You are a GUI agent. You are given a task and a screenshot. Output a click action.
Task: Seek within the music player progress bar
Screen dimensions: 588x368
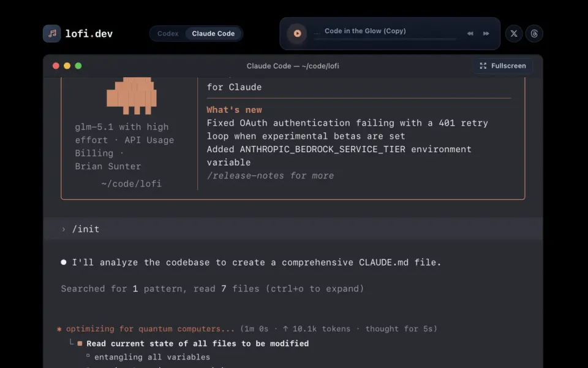pos(385,39)
